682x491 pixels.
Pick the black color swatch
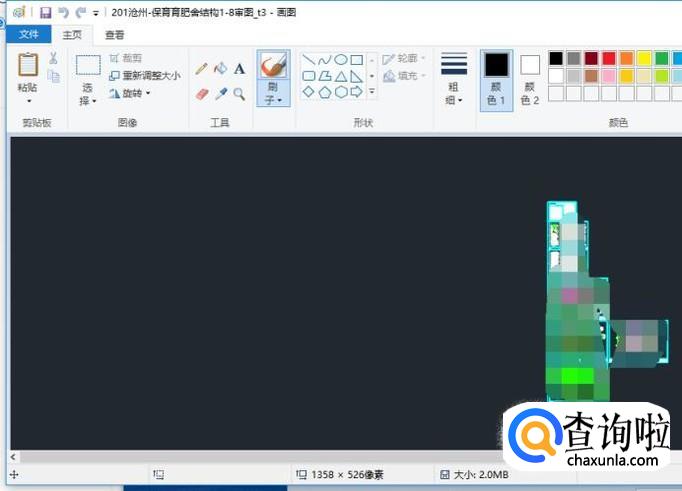tap(556, 58)
